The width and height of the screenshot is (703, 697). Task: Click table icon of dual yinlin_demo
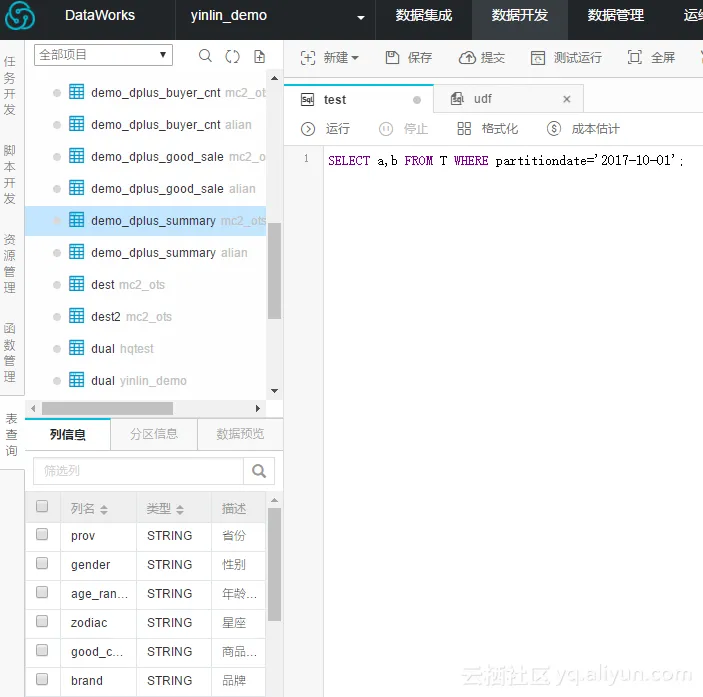click(77, 380)
